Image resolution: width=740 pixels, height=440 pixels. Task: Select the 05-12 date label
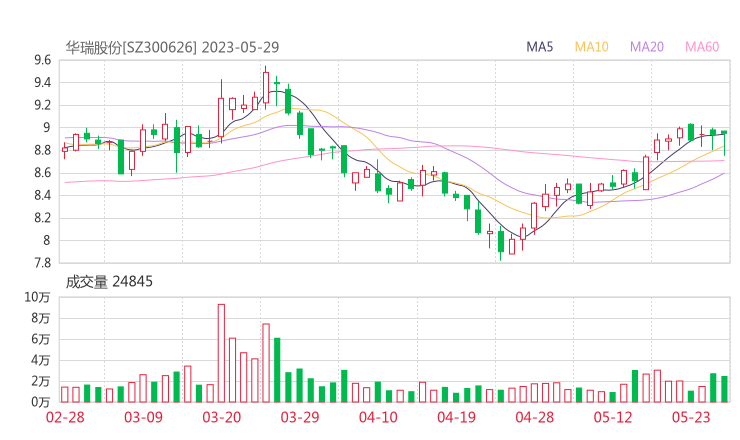pyautogui.click(x=612, y=417)
